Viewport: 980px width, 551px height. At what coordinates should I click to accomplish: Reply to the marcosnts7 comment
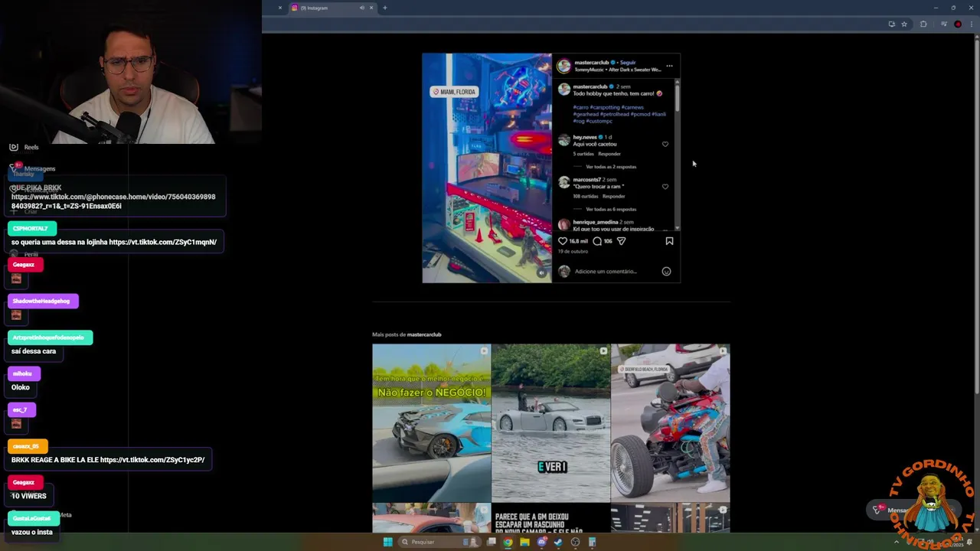[613, 196]
